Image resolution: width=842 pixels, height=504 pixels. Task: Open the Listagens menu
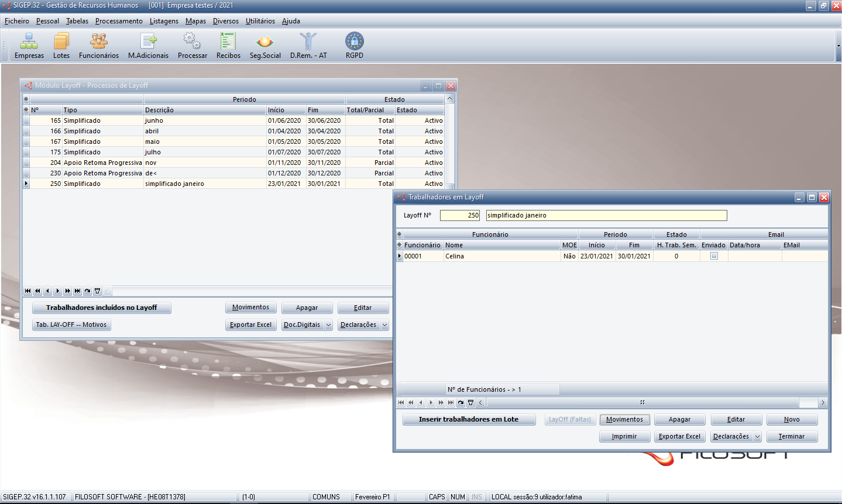(164, 21)
